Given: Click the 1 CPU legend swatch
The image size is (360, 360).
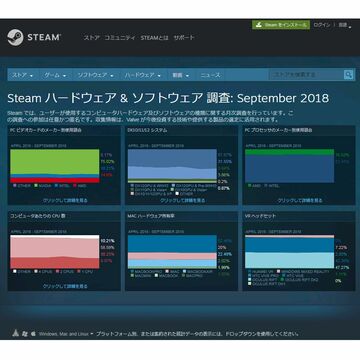Looking at the screenshot, I should (x=79, y=271).
